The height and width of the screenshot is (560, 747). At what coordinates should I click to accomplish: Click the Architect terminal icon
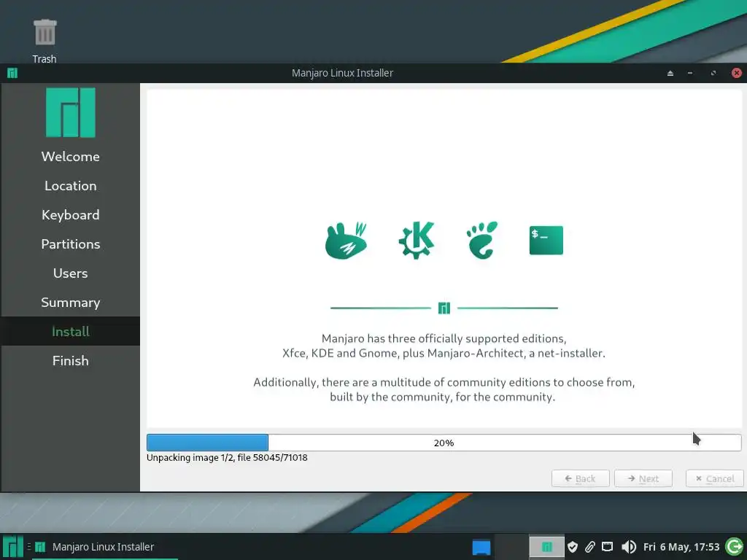click(546, 240)
